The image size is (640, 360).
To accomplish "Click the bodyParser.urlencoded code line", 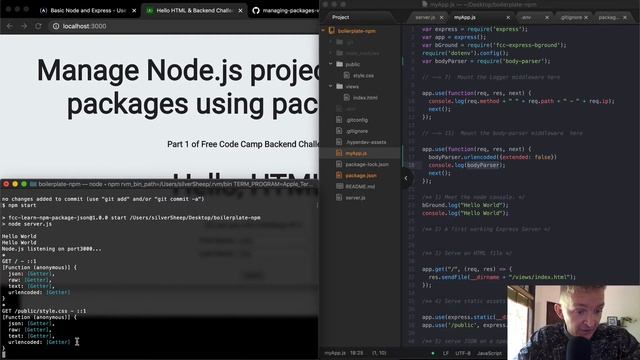I will 492,157.
